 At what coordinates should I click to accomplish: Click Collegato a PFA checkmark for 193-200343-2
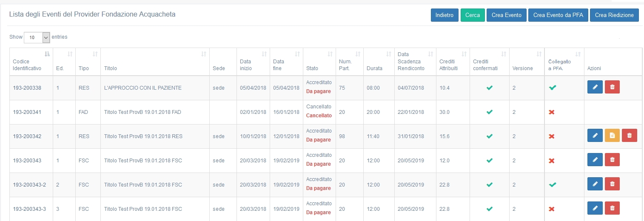coord(553,185)
